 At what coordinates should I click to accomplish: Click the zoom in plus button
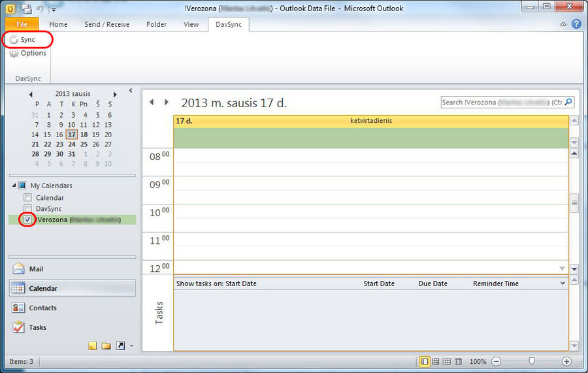(x=566, y=361)
